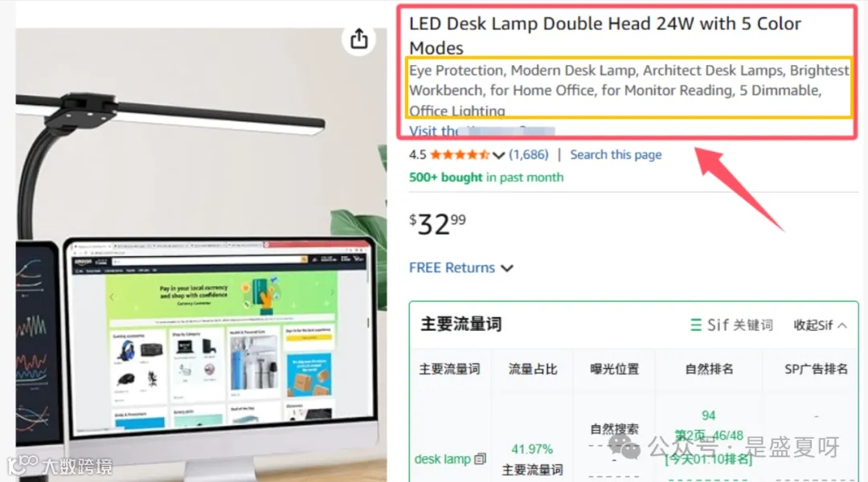Screen dimensions: 868x482
Task: Click the star rating icons
Action: tap(460, 154)
